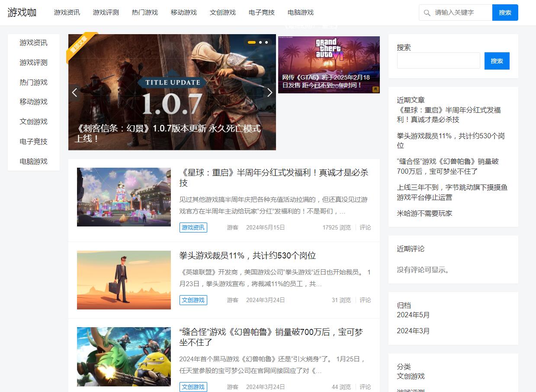536x392 pixels.
Task: Advance to the next carousel slide
Action: 270,92
